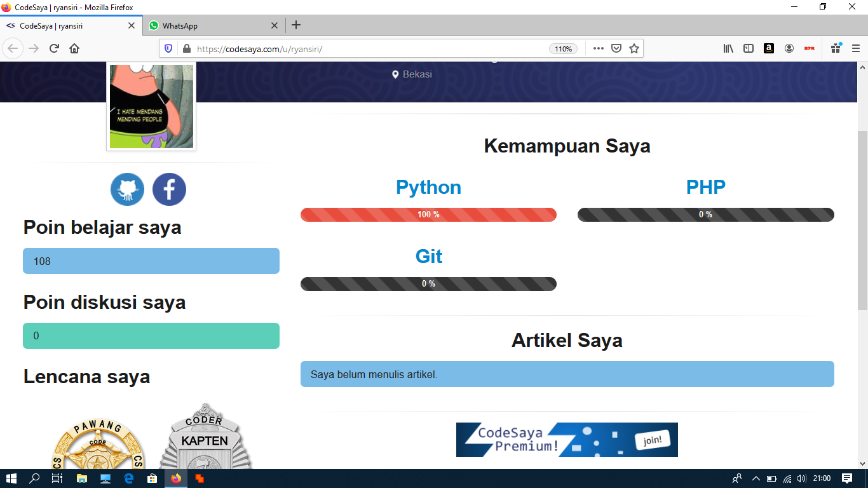This screenshot has width=868, height=488.
Task: Open the Facebook profile icon
Action: [169, 189]
